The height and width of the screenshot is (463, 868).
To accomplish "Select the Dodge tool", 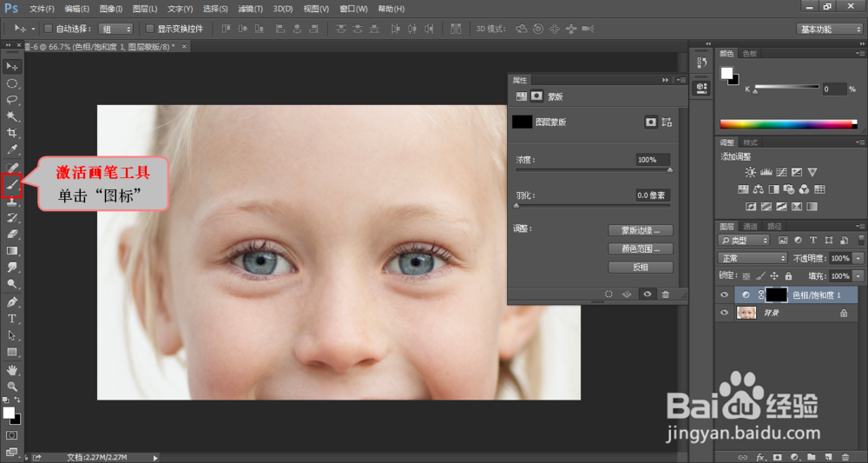I will coord(11,284).
